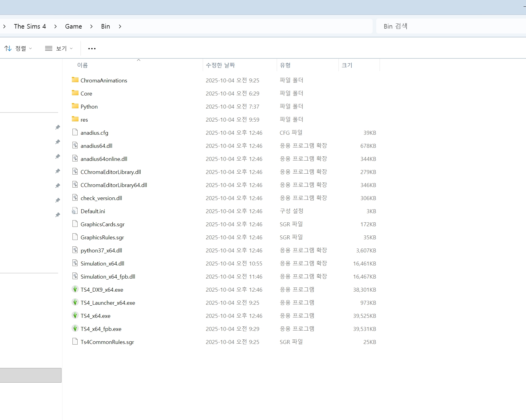Open the more options ellipsis menu
The width and height of the screenshot is (526, 420).
pos(92,48)
